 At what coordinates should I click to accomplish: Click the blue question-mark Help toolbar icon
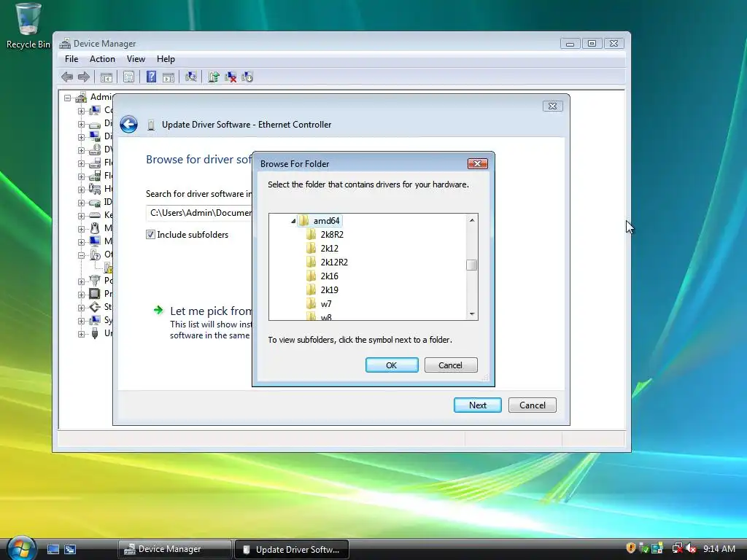pyautogui.click(x=151, y=77)
